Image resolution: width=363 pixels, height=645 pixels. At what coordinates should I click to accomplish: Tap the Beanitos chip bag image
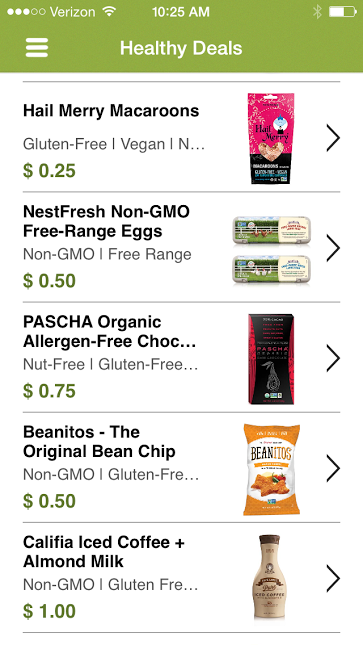(271, 469)
